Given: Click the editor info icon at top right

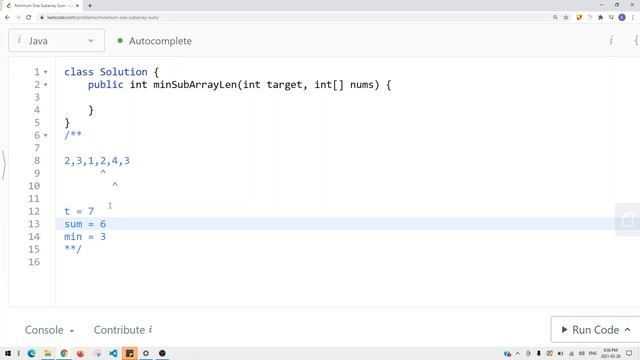Looking at the screenshot, I should pos(611,40).
